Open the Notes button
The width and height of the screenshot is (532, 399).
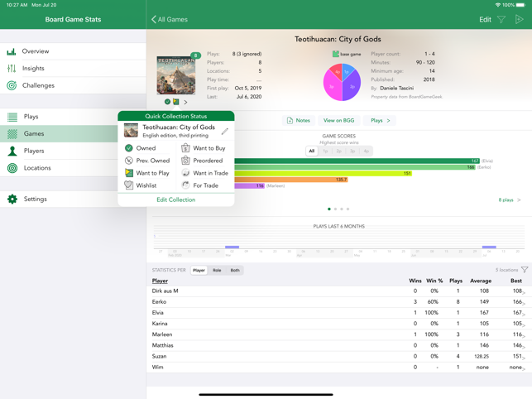click(x=299, y=121)
